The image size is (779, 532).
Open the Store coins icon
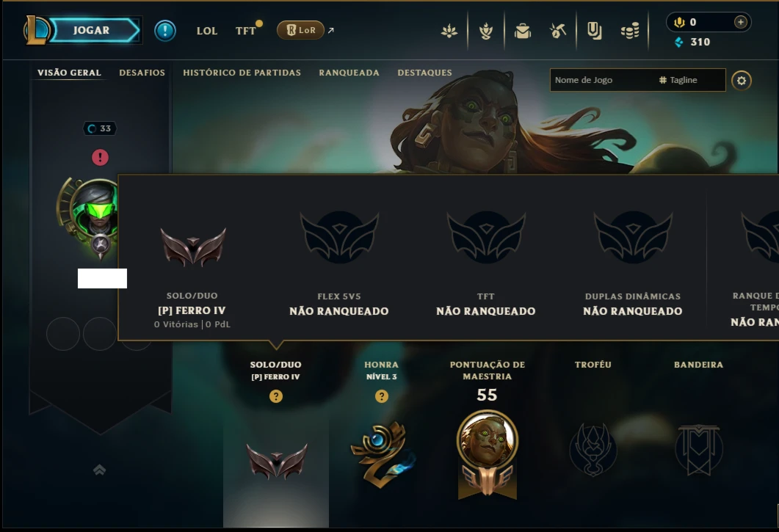click(629, 32)
